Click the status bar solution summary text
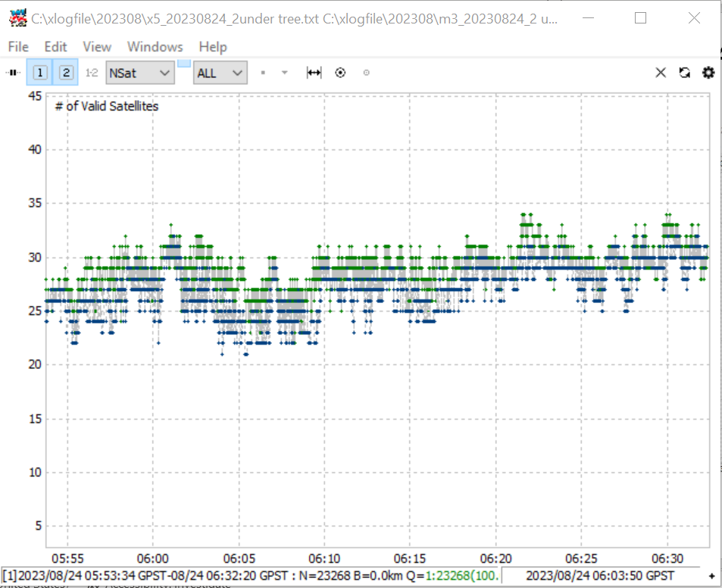This screenshot has width=722, height=588. (x=251, y=576)
